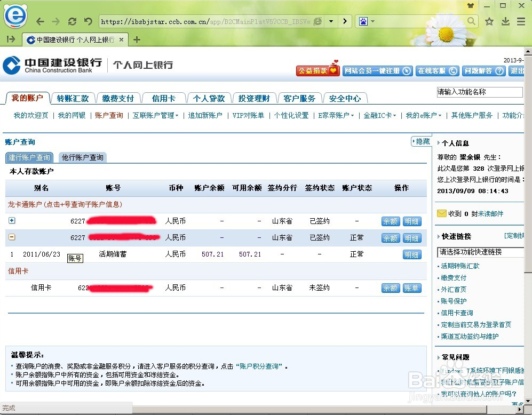Open the 投资理财 tab
532x415 pixels.
click(254, 98)
